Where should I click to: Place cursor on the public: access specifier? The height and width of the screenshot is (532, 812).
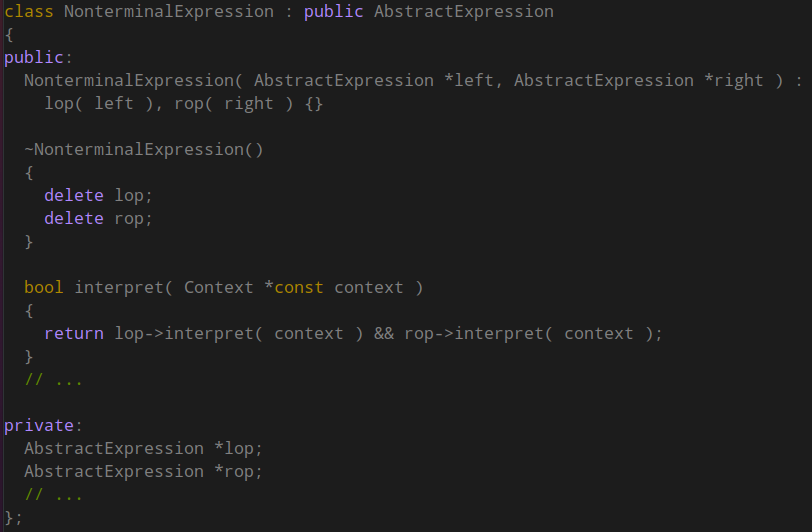point(38,57)
